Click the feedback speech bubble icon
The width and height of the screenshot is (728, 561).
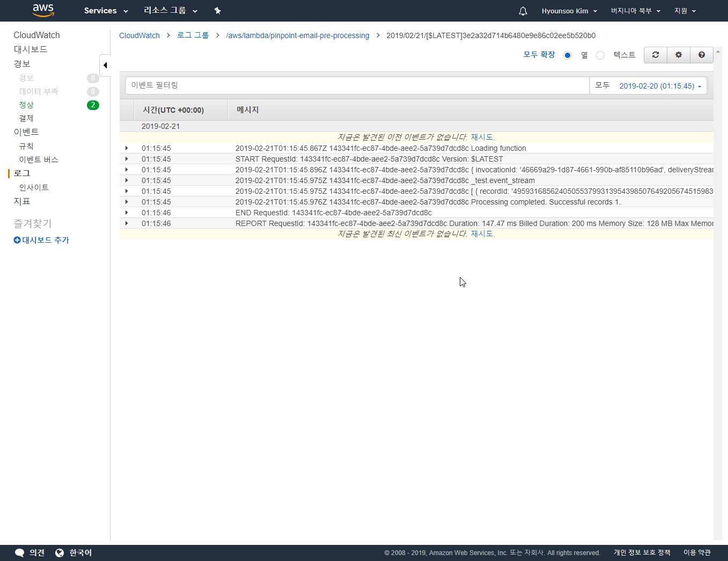[x=20, y=553]
